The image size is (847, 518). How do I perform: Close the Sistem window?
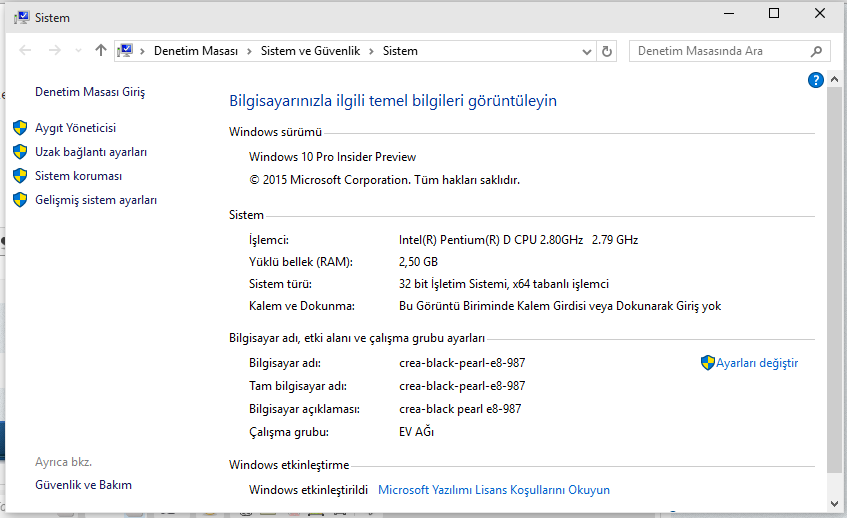click(819, 14)
